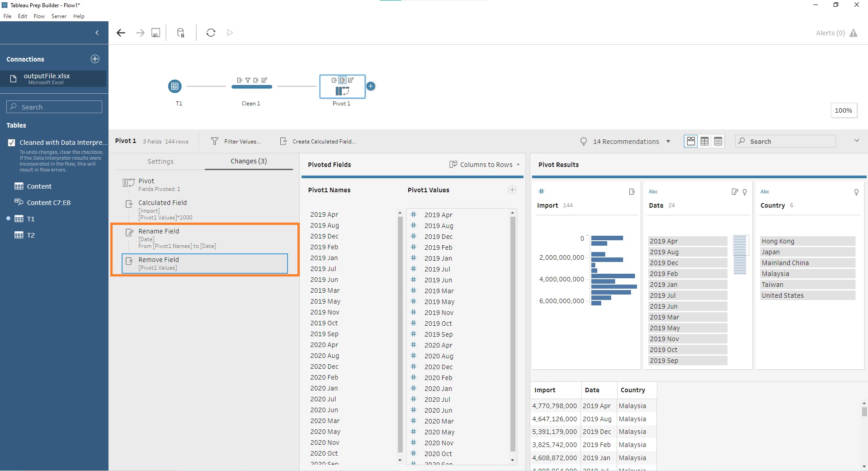The height and width of the screenshot is (471, 868).
Task: Change Country field Abc data type
Action: tap(765, 192)
